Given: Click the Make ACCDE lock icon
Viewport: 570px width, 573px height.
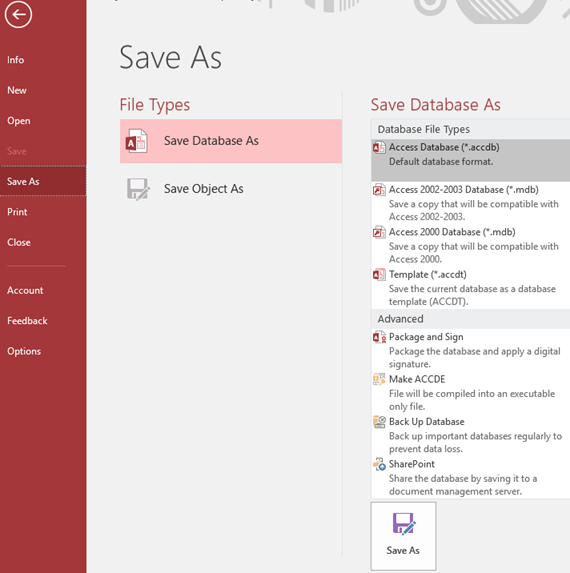Looking at the screenshot, I should click(x=379, y=379).
